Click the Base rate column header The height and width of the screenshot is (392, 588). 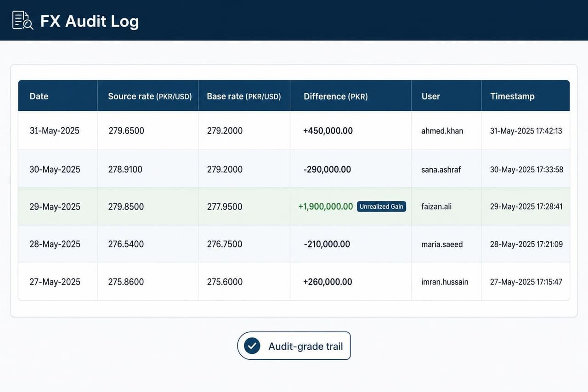[x=243, y=96]
